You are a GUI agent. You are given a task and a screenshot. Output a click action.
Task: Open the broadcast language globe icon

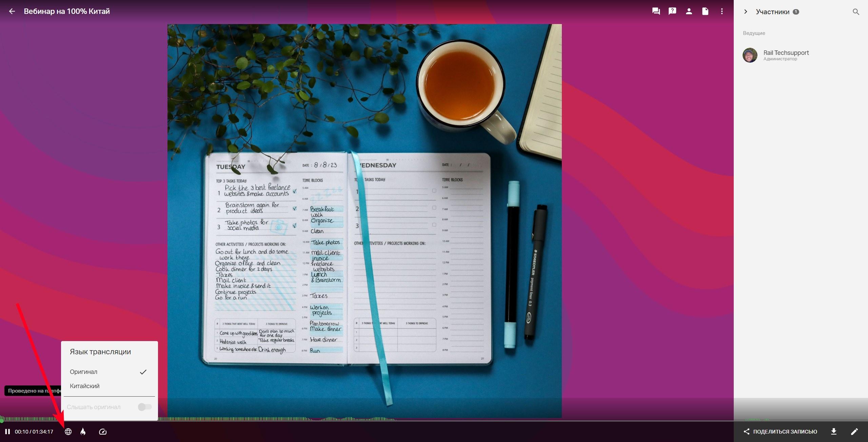68,432
